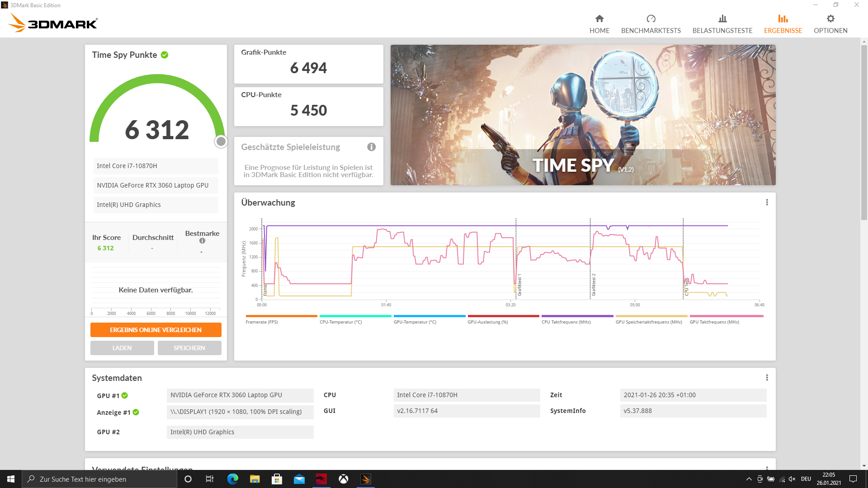The height and width of the screenshot is (488, 868).
Task: Click Ergebnis Online Vergleichen button
Action: [x=156, y=330]
